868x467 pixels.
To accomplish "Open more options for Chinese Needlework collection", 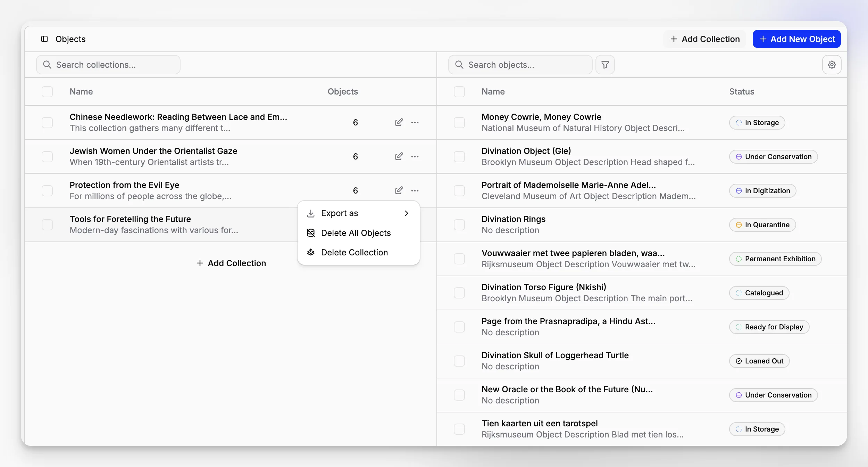I will click(x=415, y=122).
